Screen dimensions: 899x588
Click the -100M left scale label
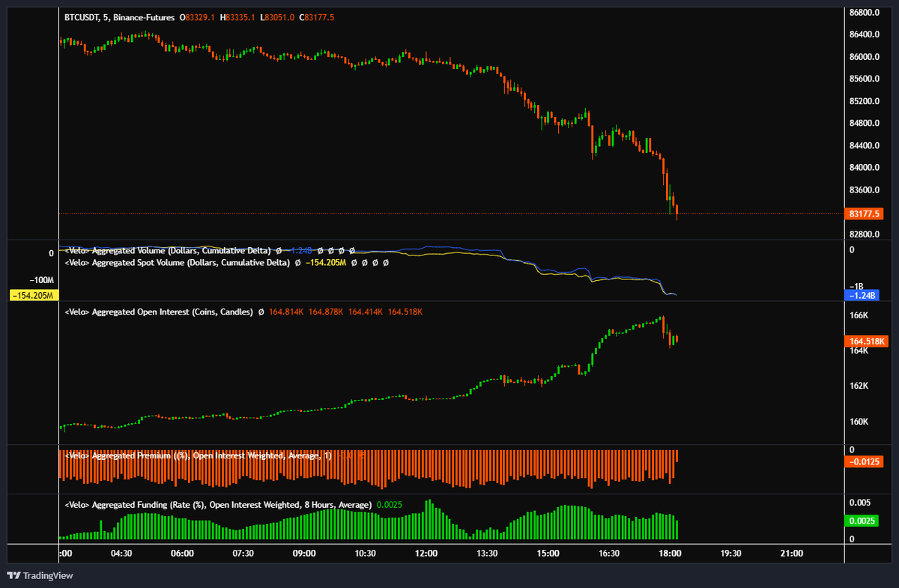coord(42,279)
